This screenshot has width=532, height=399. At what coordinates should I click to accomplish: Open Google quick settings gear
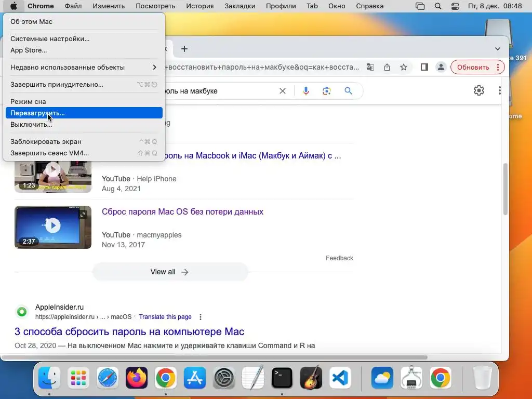(478, 90)
